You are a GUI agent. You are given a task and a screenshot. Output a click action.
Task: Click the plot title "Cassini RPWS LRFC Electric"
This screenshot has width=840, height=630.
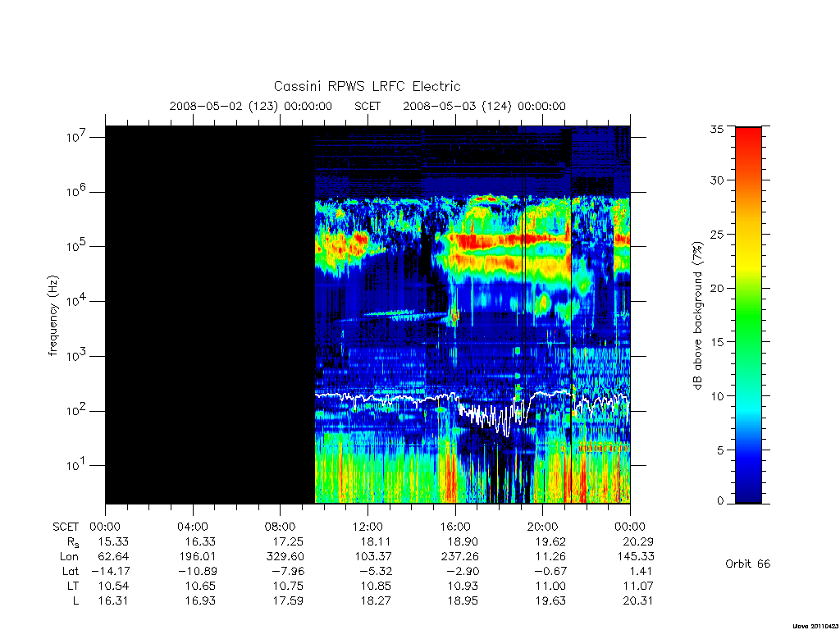point(367,87)
